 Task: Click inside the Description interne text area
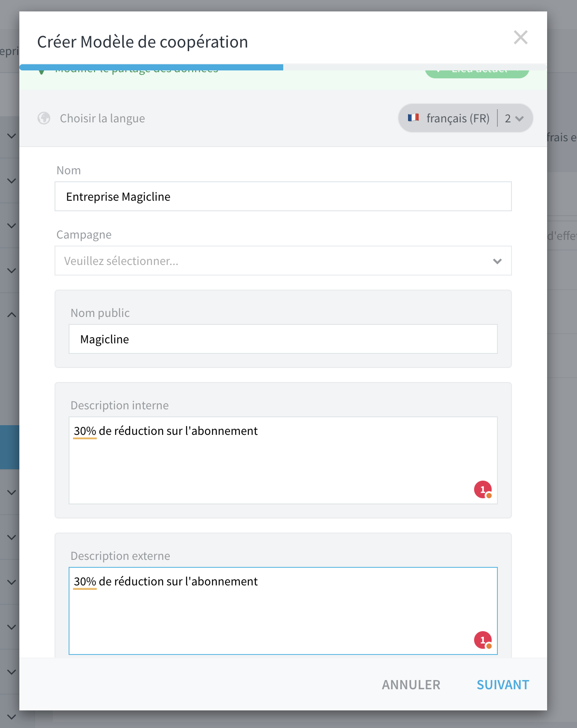[283, 460]
